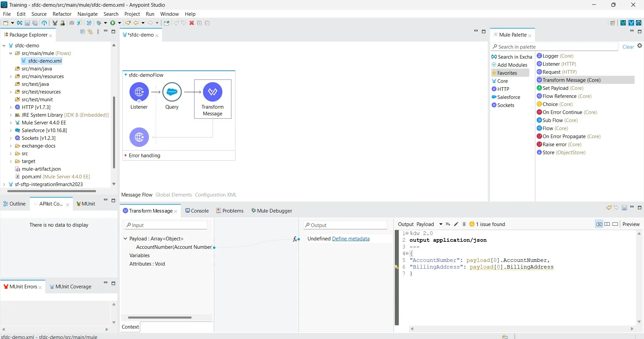This screenshot has width=644, height=339.
Task: Expand the Salesforce [v10.16.8] library node
Action: 11,130
